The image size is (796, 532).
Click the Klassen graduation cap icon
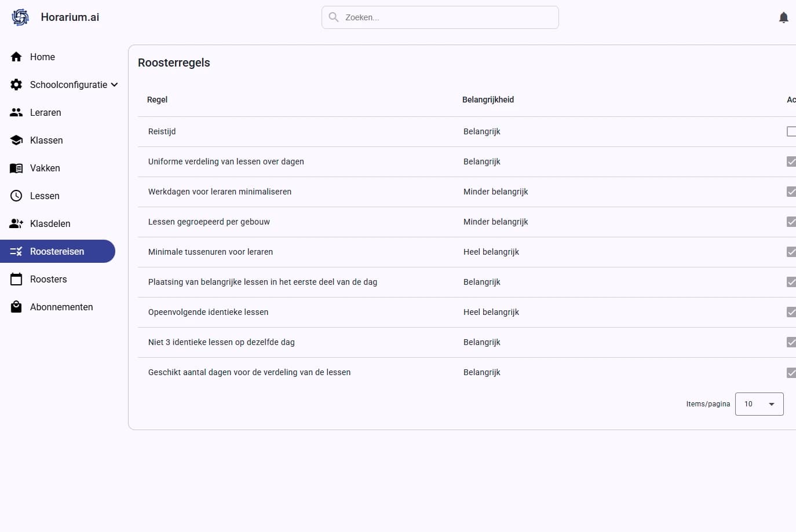point(16,140)
